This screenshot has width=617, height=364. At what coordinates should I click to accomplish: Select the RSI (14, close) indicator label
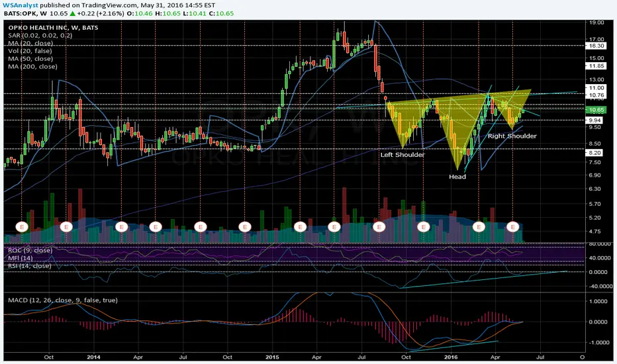pyautogui.click(x=30, y=266)
